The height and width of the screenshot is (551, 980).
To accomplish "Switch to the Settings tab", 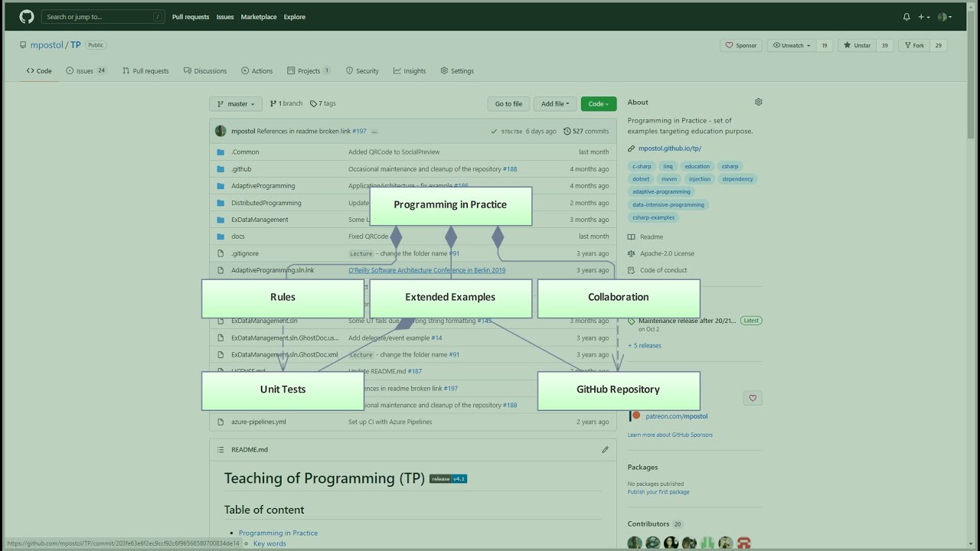I will (457, 71).
